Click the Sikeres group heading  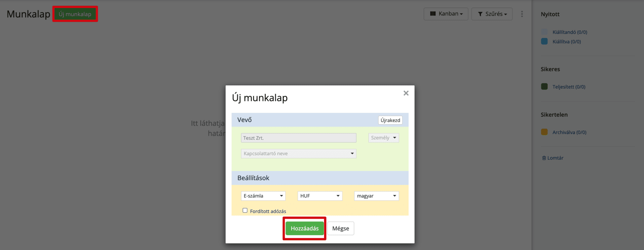coord(550,69)
